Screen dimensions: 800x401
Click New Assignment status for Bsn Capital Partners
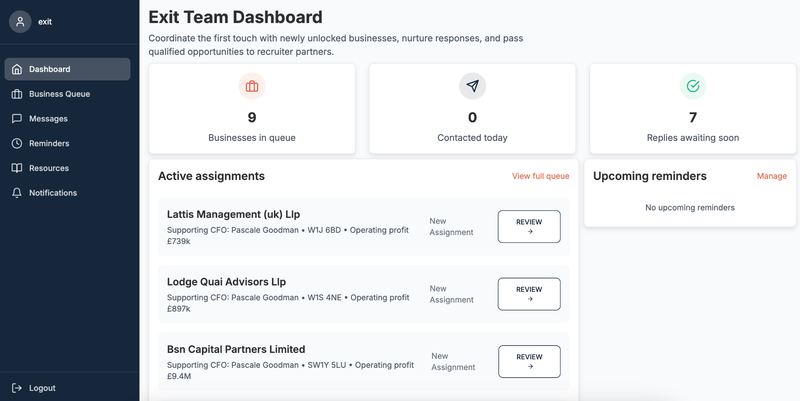(453, 362)
